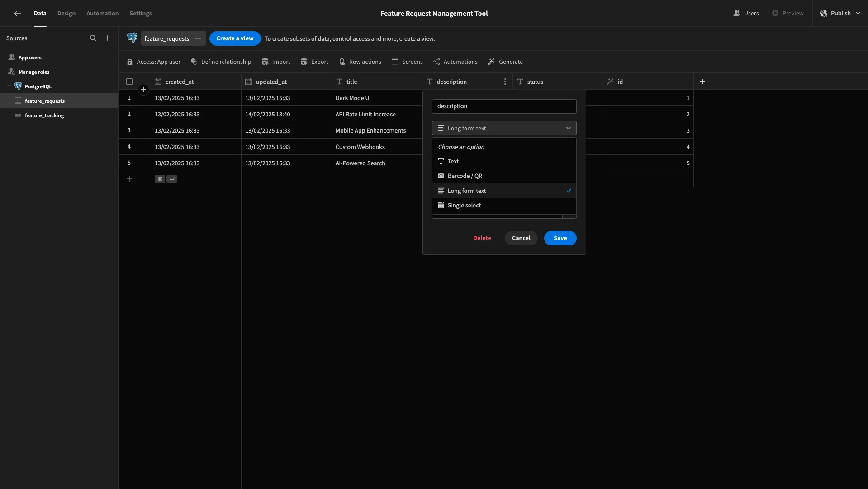Cancel the column edit

(x=521, y=238)
